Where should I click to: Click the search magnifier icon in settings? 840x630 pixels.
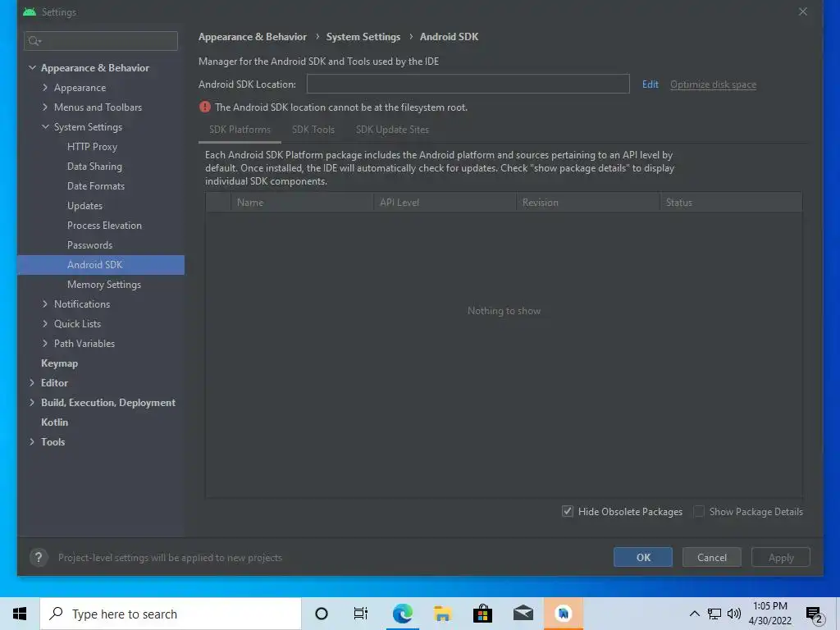click(34, 41)
